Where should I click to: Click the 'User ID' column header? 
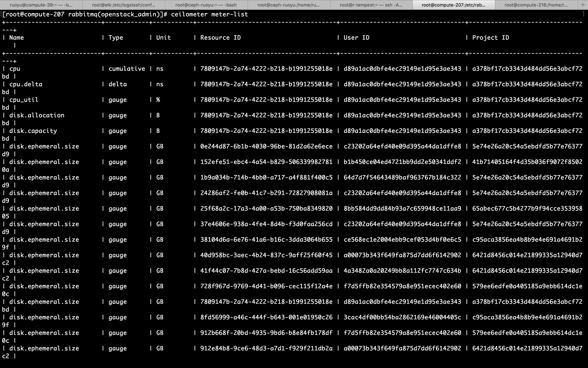(x=356, y=38)
